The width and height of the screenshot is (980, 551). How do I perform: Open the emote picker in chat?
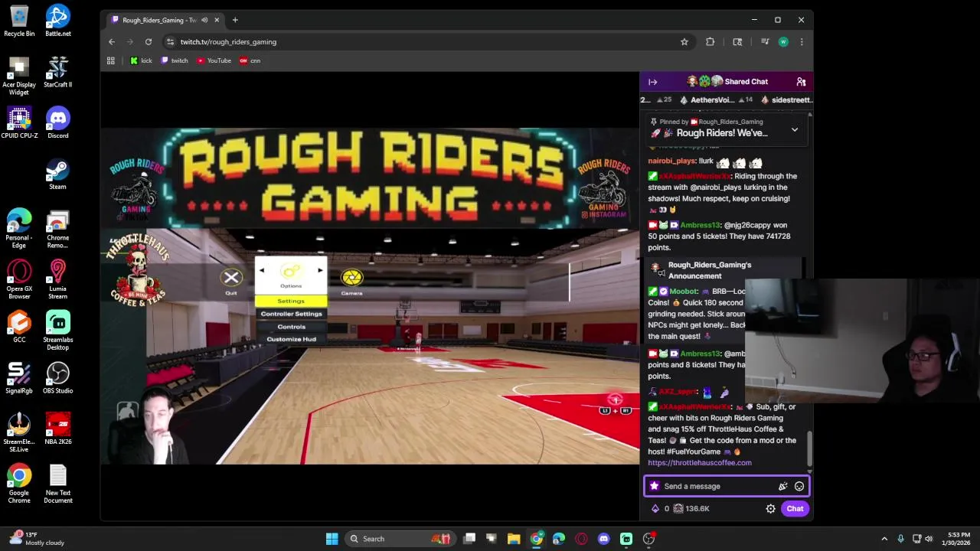click(x=799, y=486)
